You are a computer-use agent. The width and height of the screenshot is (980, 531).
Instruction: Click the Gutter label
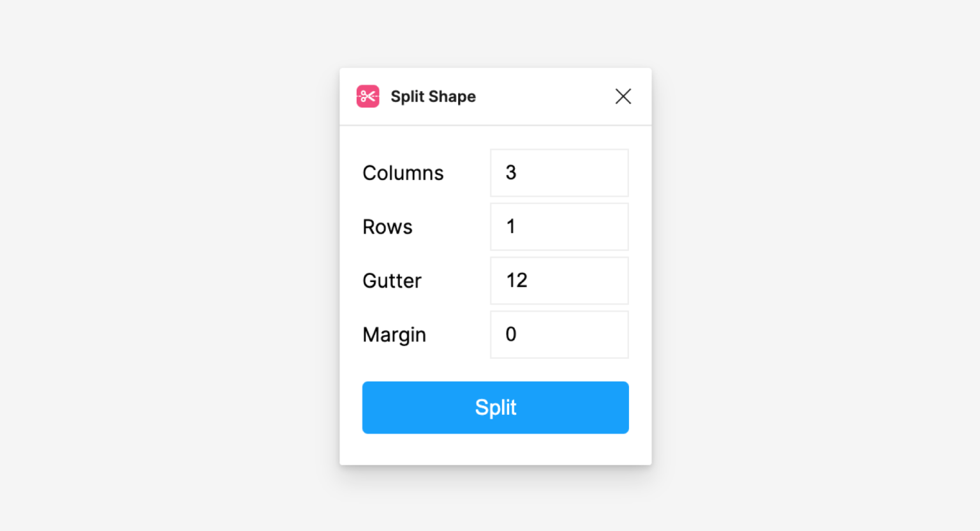[x=392, y=281]
